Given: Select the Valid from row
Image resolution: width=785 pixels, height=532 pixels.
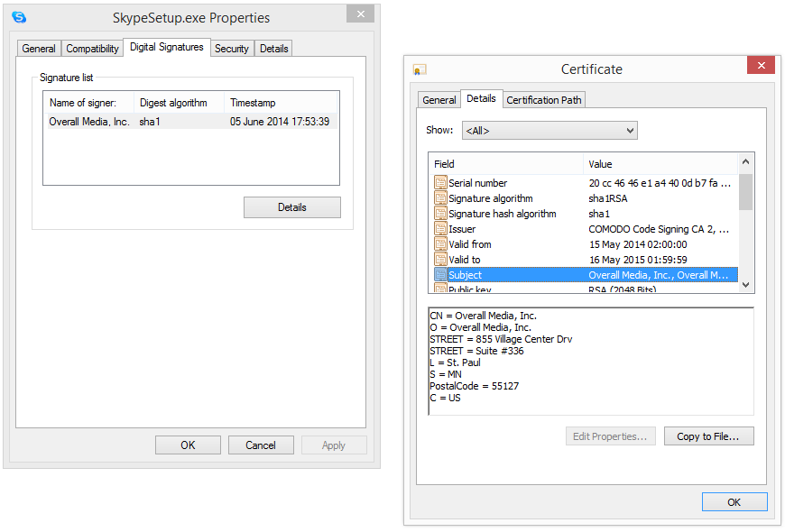Looking at the screenshot, I should point(586,244).
